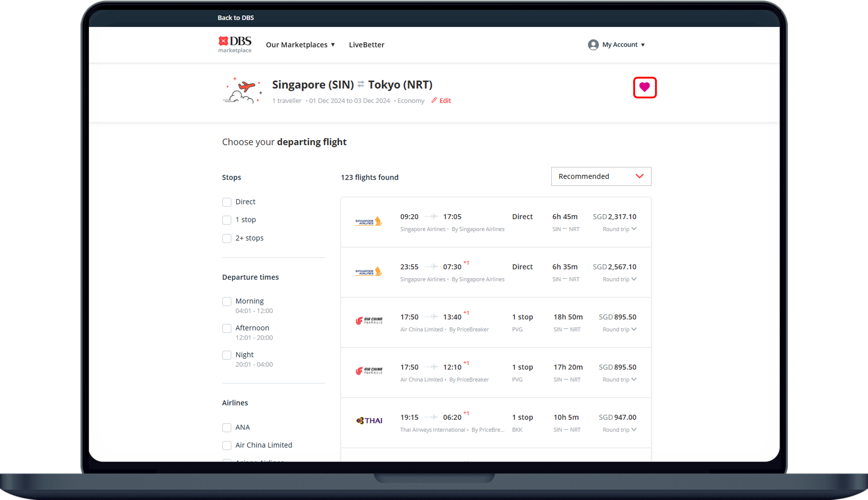The height and width of the screenshot is (500, 868).
Task: Click the Edit search link
Action: tap(445, 101)
